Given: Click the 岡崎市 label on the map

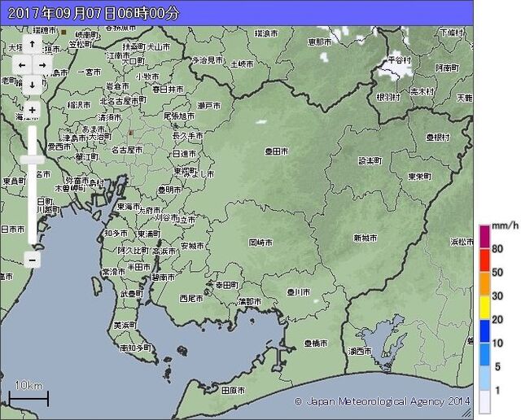Looking at the screenshot, I should [x=260, y=243].
